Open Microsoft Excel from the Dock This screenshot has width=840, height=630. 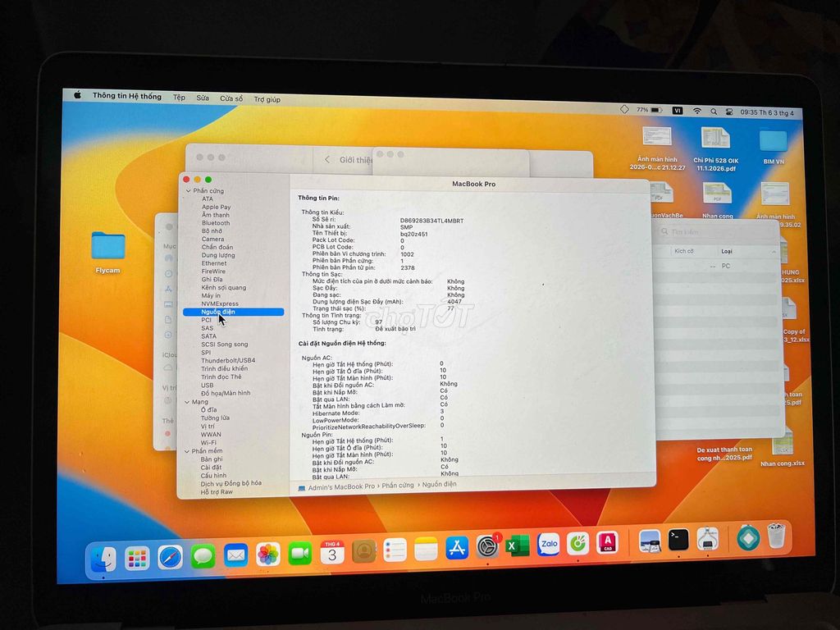(x=518, y=544)
